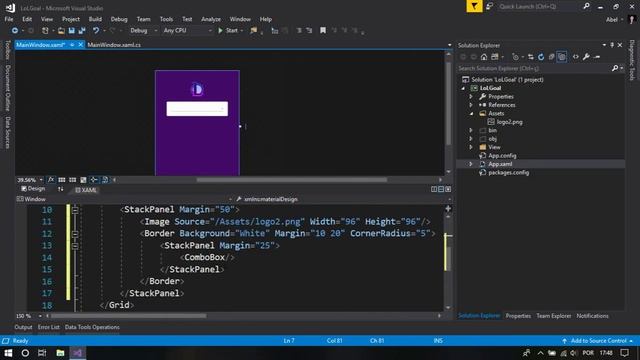Click the Save icon in toolbar

click(71, 31)
